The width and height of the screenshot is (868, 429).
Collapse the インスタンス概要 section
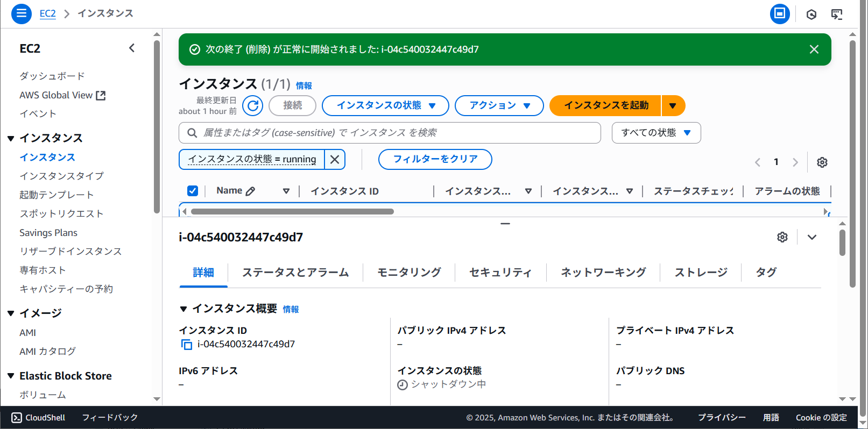click(184, 309)
